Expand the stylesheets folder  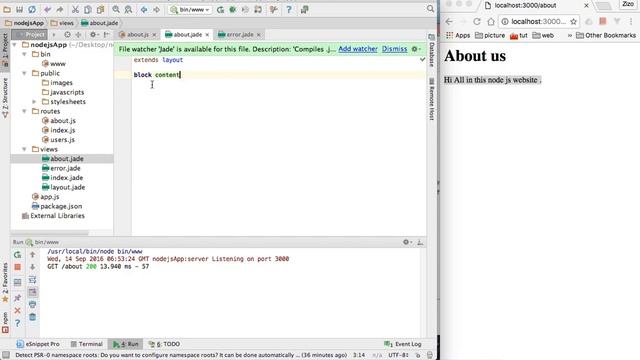tap(34, 102)
